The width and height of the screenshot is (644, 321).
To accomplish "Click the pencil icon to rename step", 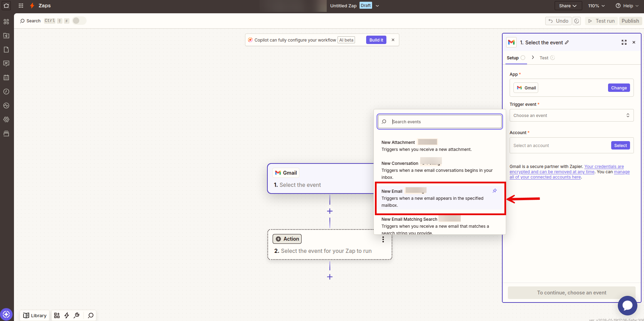I will tap(567, 42).
